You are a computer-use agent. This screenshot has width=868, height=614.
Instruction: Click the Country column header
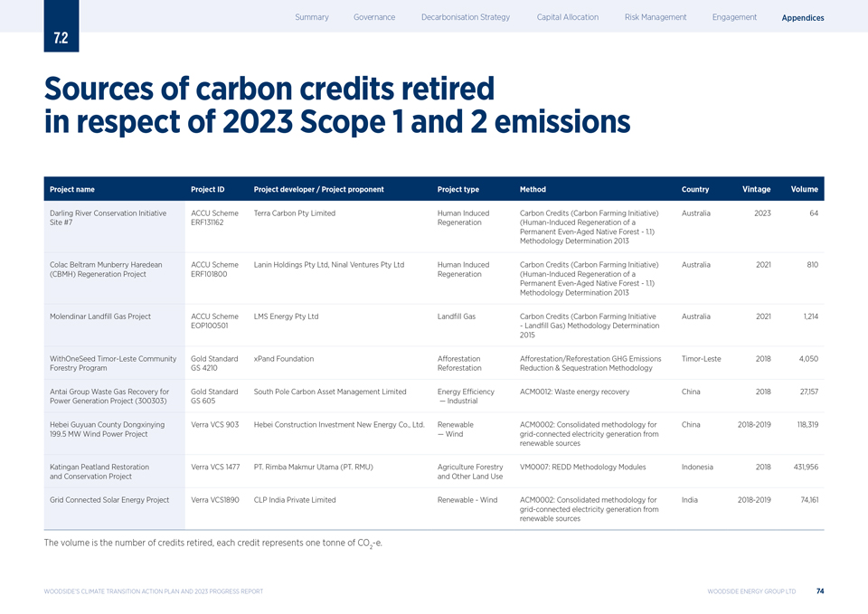695,189
